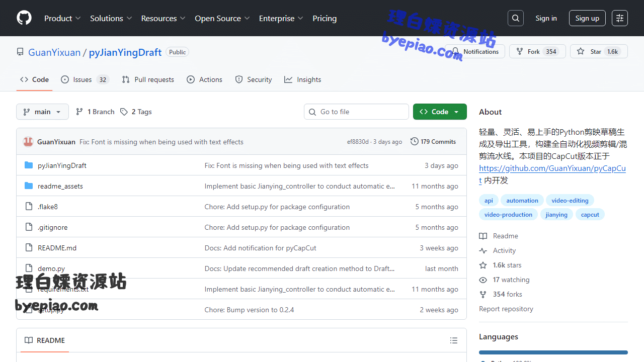The image size is (644, 362).
Task: Switch to the Code tab
Action: click(34, 79)
